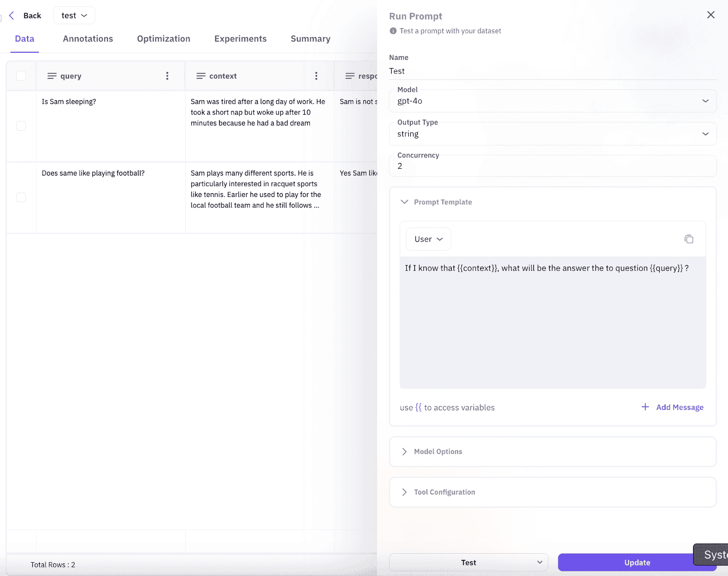This screenshot has width=728, height=576.
Task: Click the 'Sam is not' response cell
Action: (x=356, y=126)
